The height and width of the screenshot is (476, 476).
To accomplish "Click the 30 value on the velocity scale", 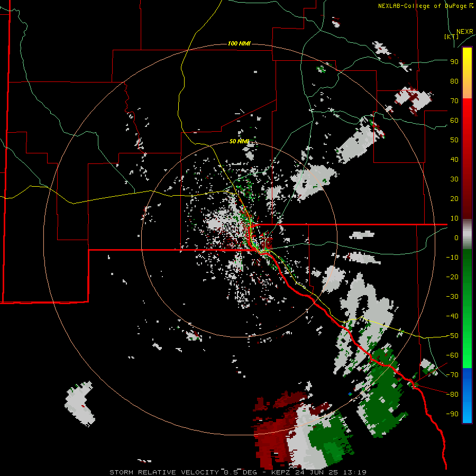I will click(x=454, y=179).
